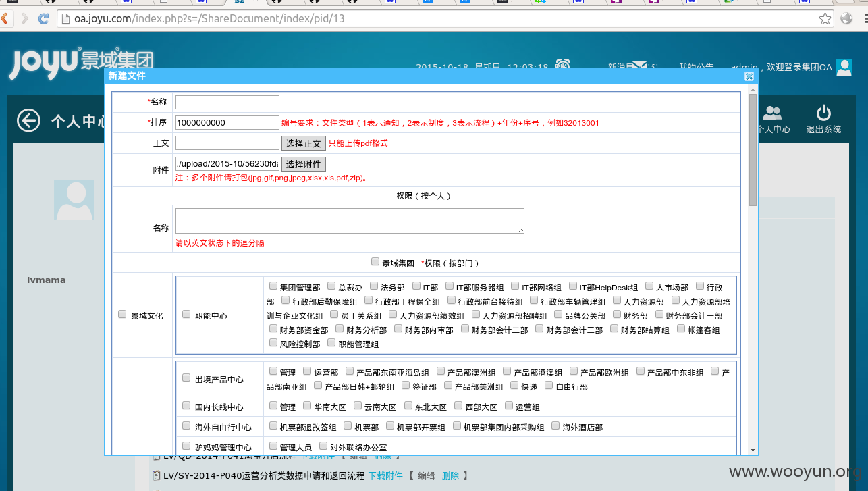Screen dimensions: 868x491
Task: Click 选择正文 button
Action: point(304,143)
